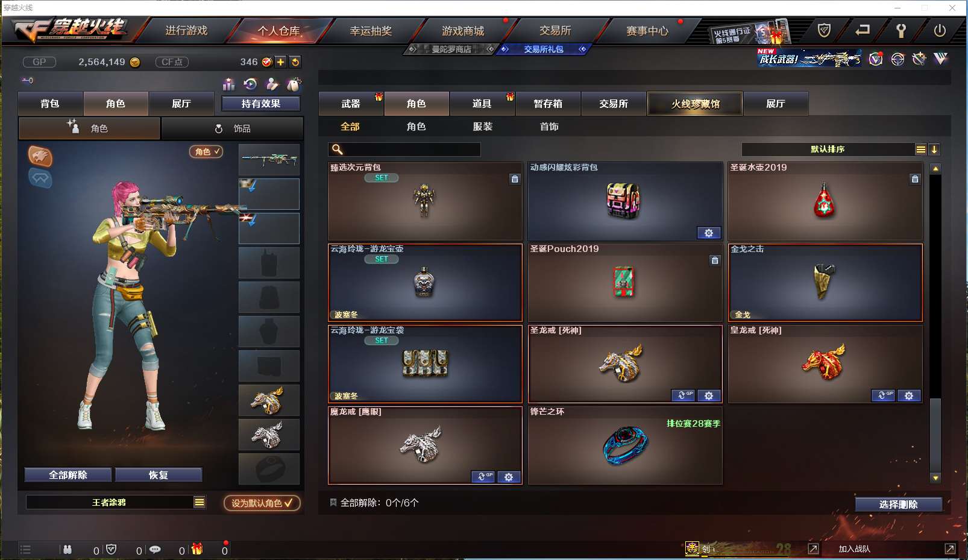
Task: Click the yellow plus icon to add CF points
Action: pyautogui.click(x=281, y=62)
